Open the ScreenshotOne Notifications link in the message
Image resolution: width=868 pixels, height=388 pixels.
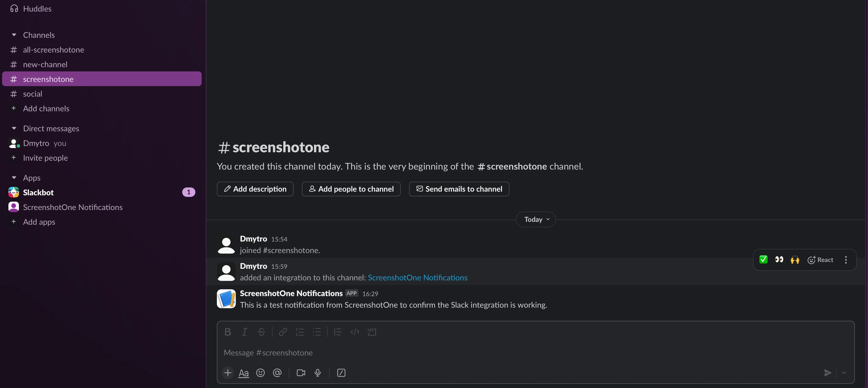coord(418,277)
